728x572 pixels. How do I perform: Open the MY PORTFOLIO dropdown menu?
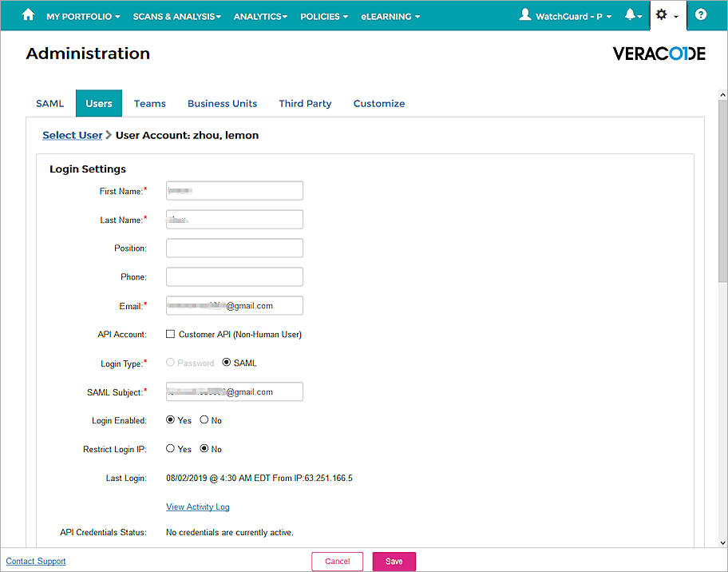(82, 15)
